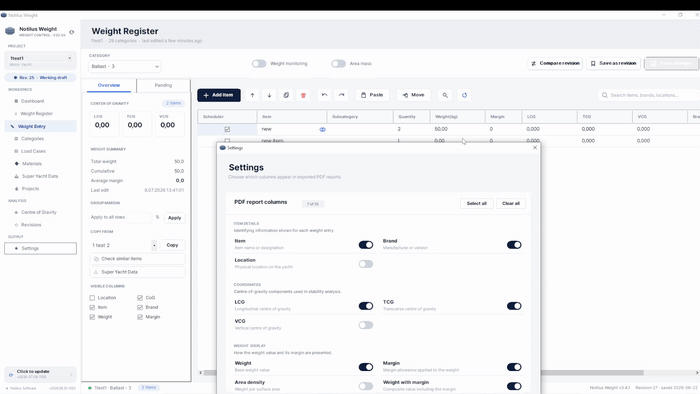Click the Copy button

(x=172, y=245)
